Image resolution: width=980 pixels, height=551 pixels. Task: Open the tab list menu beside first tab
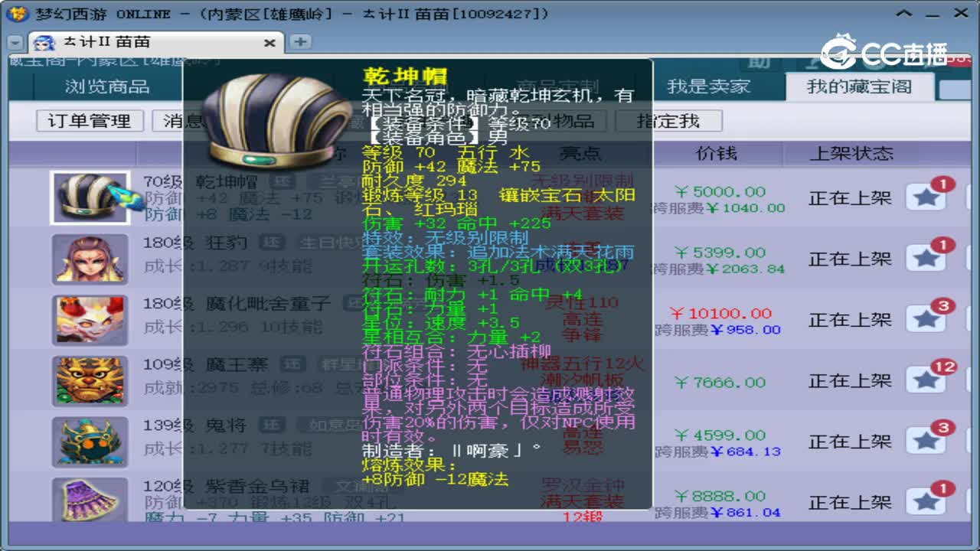(15, 44)
